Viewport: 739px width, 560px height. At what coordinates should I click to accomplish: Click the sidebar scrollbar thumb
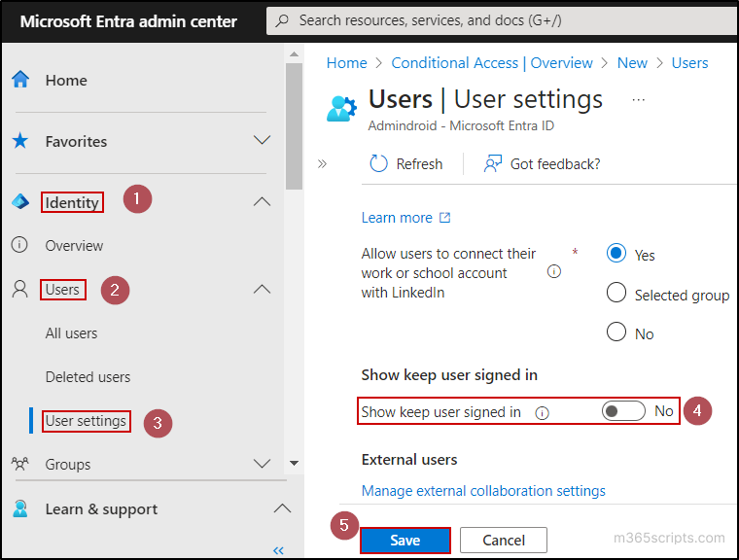pyautogui.click(x=294, y=126)
